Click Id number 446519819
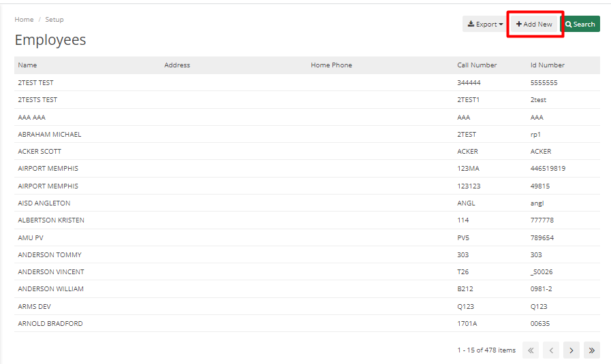The image size is (611, 364). tap(548, 169)
